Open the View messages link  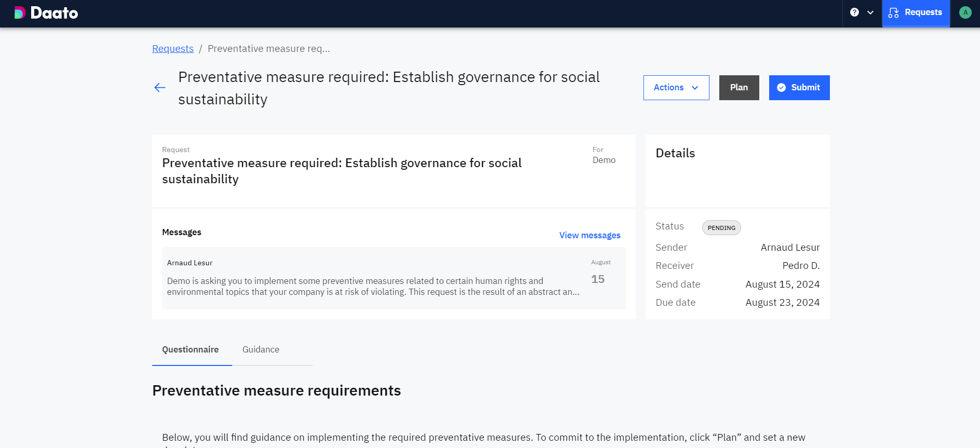click(589, 235)
